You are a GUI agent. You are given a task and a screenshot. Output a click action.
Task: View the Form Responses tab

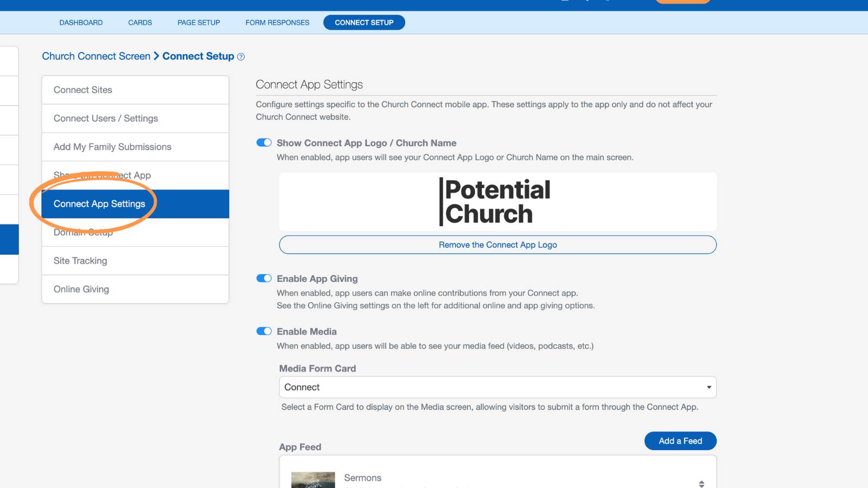(277, 23)
